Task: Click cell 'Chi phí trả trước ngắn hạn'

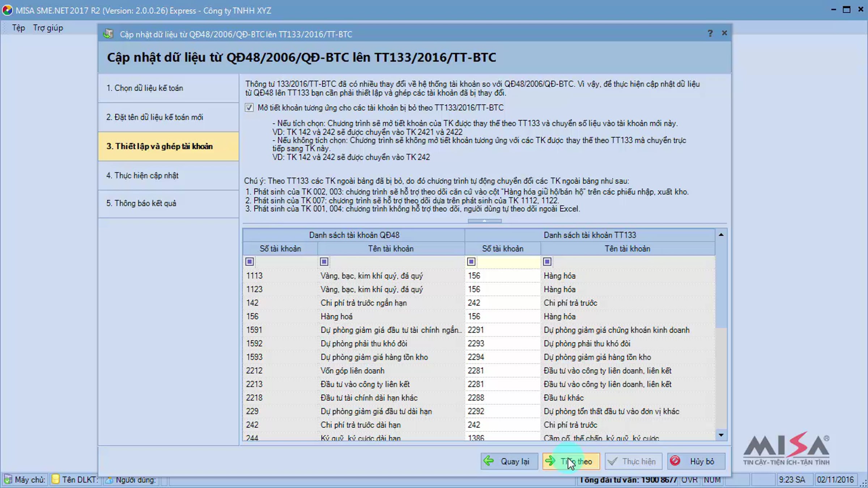Action: [391, 303]
